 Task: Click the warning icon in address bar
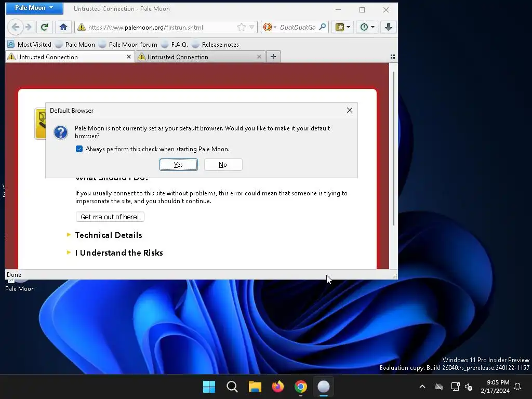tap(82, 27)
